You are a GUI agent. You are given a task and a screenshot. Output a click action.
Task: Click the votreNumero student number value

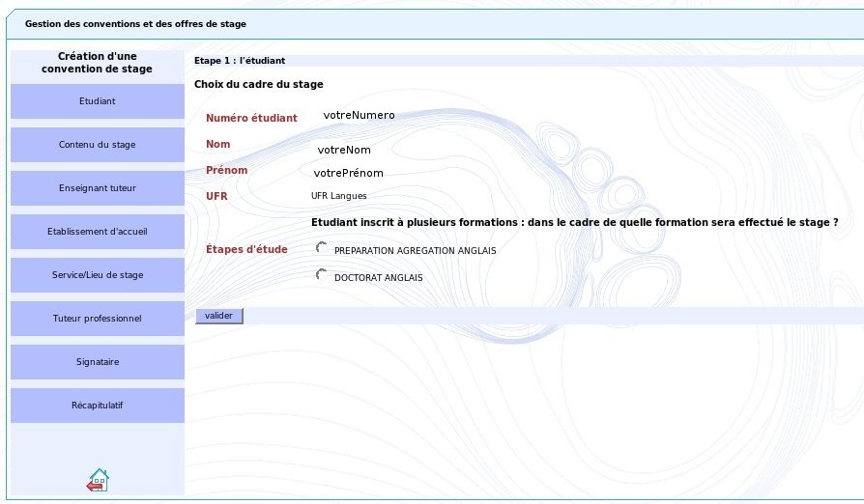359,115
